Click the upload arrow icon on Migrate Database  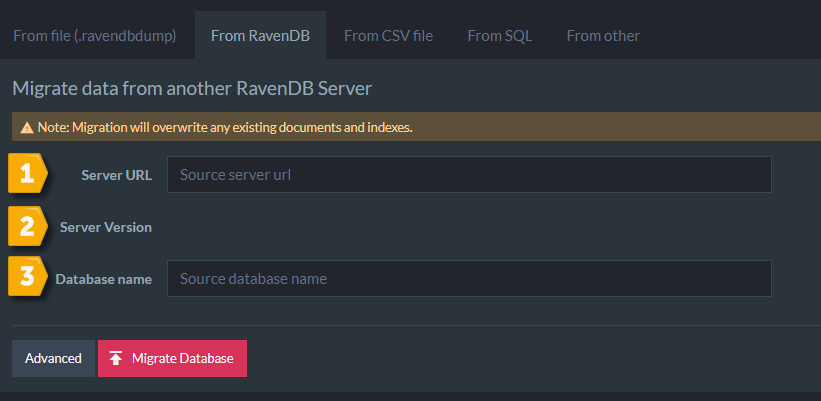[x=116, y=359]
